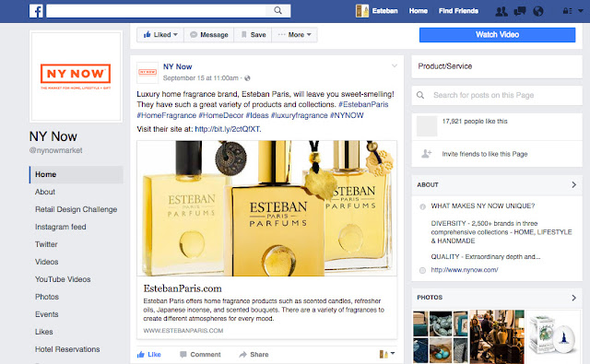Screen dimensions: 590x364
Task: Click the NY Now post author name
Action: point(177,66)
